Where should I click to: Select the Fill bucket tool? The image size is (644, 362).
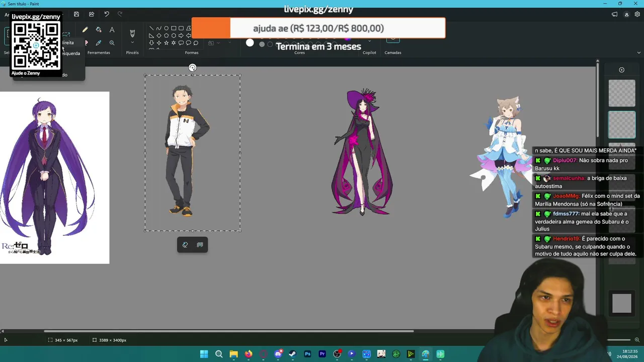[99, 30]
